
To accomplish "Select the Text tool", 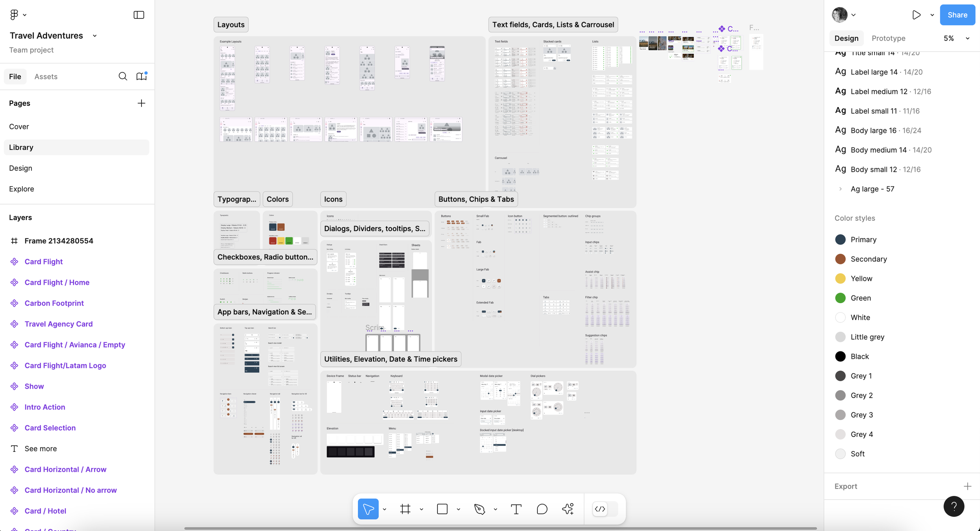I will (516, 509).
